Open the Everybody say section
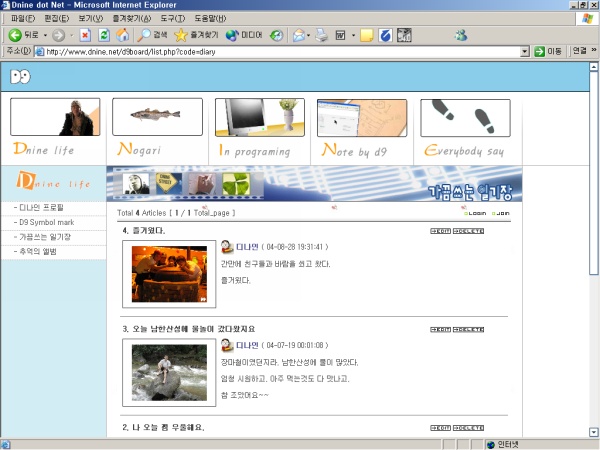This screenshot has height=450, width=600. click(x=465, y=128)
